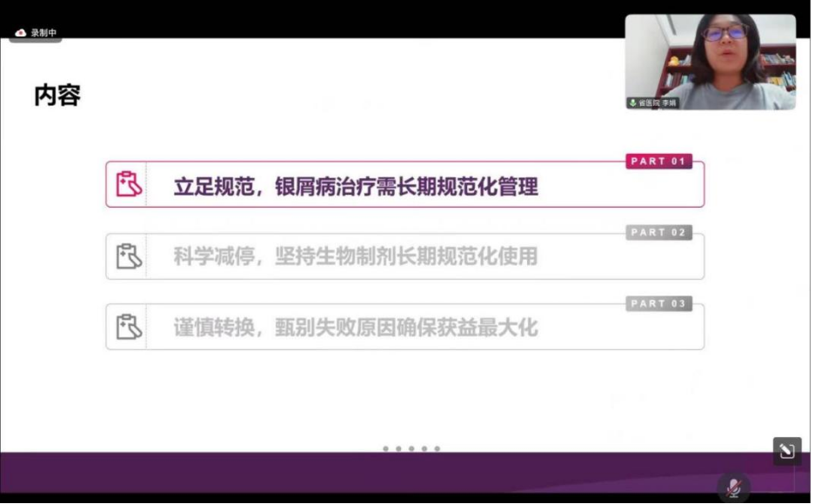Click the speaker's video thumbnail
The width and height of the screenshot is (815, 504).
click(710, 61)
